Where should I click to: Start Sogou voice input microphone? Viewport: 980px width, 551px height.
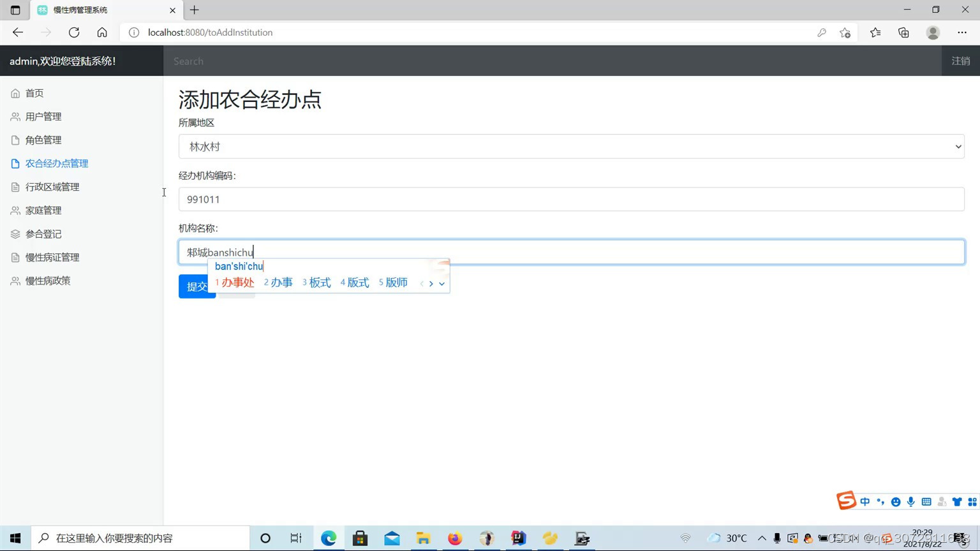pos(911,502)
